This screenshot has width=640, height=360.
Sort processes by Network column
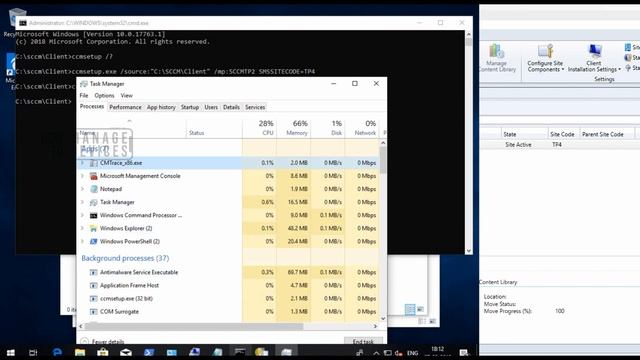362,128
